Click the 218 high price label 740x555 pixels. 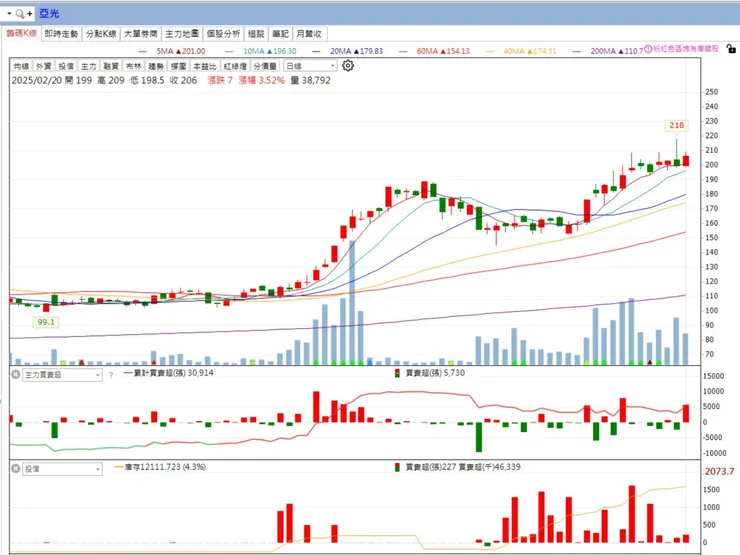(676, 125)
